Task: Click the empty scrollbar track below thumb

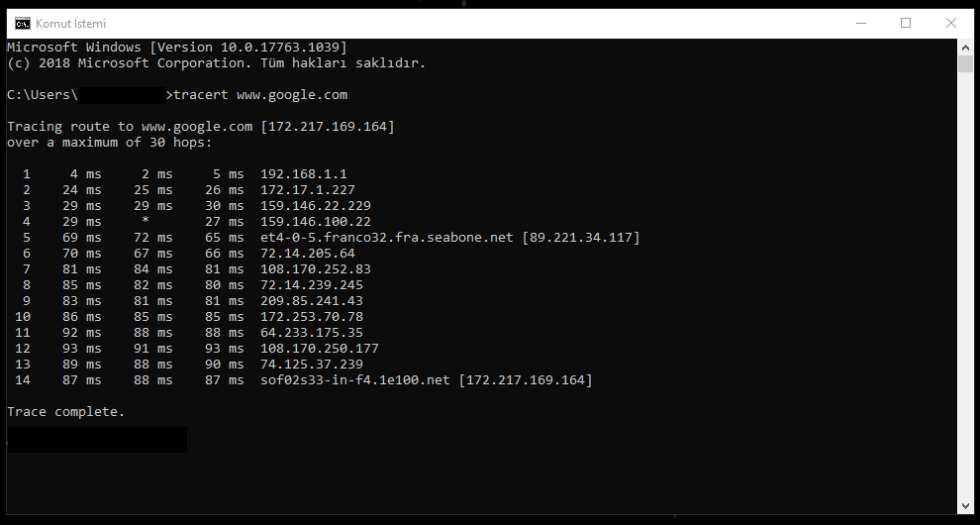Action: [965, 285]
